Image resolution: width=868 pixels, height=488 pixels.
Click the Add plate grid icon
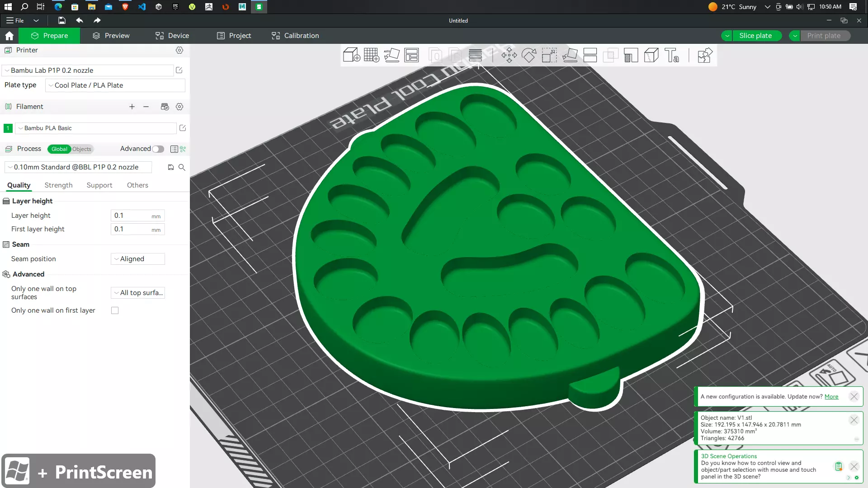click(x=371, y=55)
